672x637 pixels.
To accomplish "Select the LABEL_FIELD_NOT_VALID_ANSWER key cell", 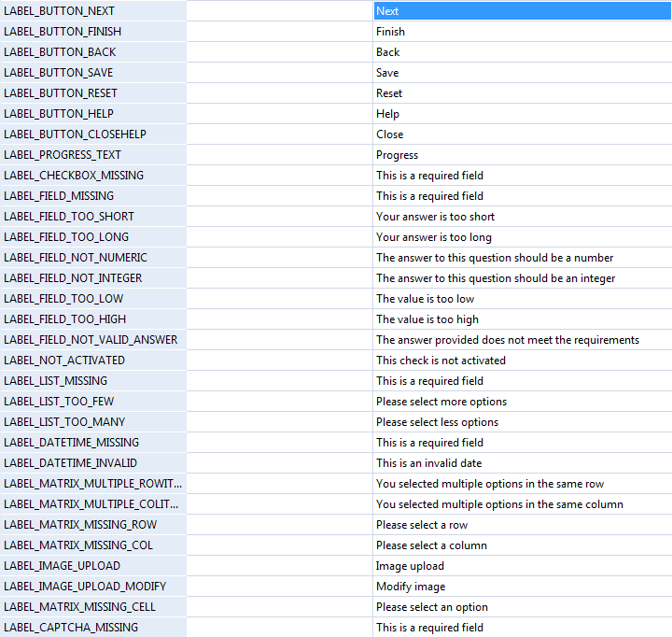I will pos(93,340).
